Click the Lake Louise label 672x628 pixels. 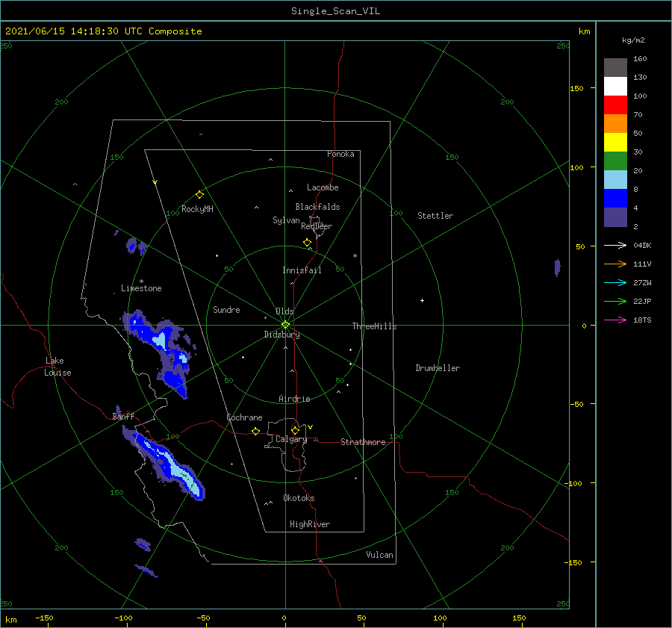(57, 367)
